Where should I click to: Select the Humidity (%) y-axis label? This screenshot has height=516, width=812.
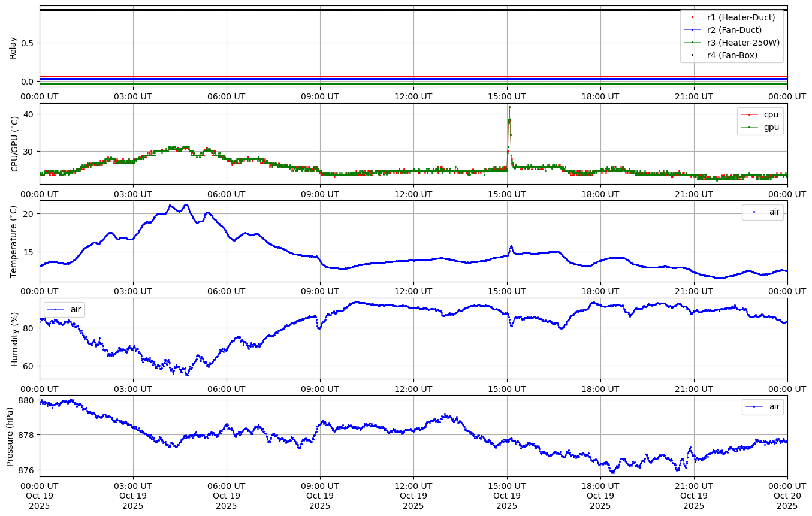tap(15, 339)
